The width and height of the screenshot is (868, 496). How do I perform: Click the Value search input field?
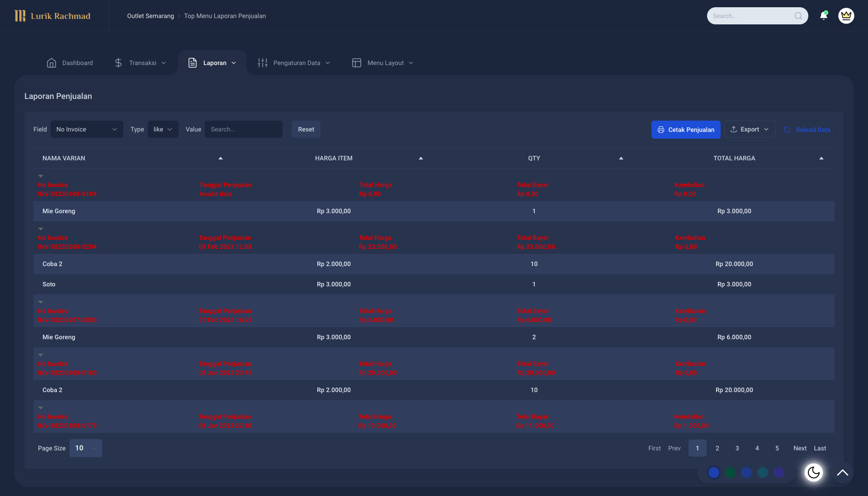[x=244, y=129]
